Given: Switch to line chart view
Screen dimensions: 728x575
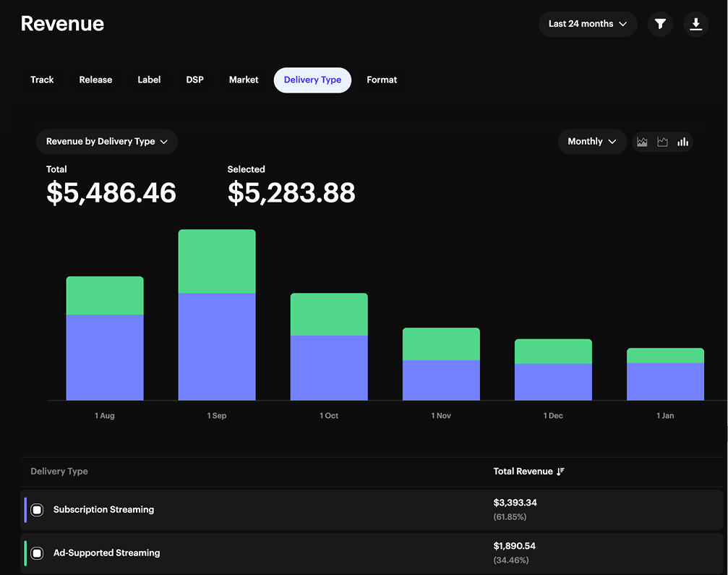Looking at the screenshot, I should 662,142.
